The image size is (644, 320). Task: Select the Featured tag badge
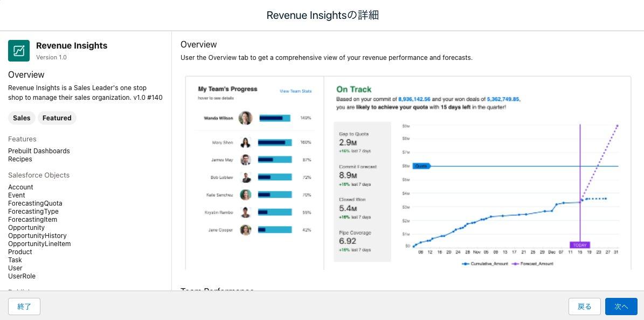pos(57,118)
